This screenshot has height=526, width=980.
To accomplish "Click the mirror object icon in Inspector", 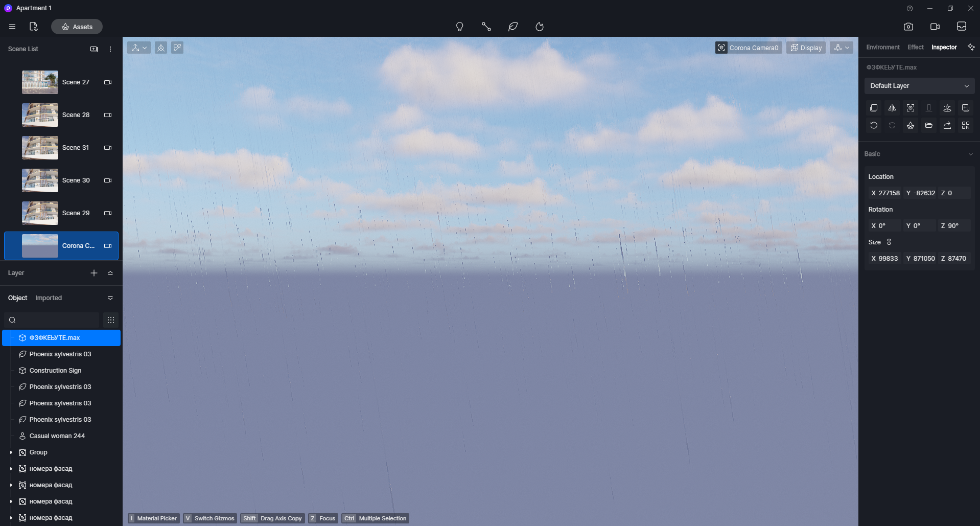I will pos(892,108).
